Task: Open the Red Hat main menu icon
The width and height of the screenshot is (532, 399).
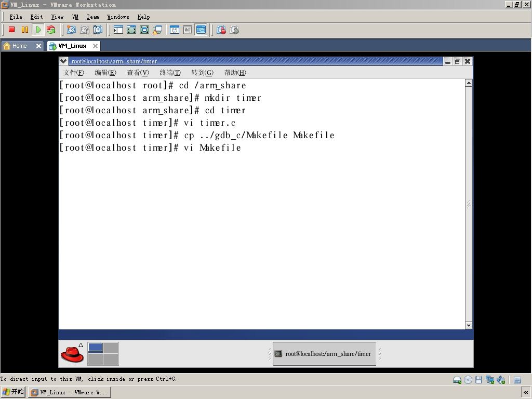Action: [72, 353]
